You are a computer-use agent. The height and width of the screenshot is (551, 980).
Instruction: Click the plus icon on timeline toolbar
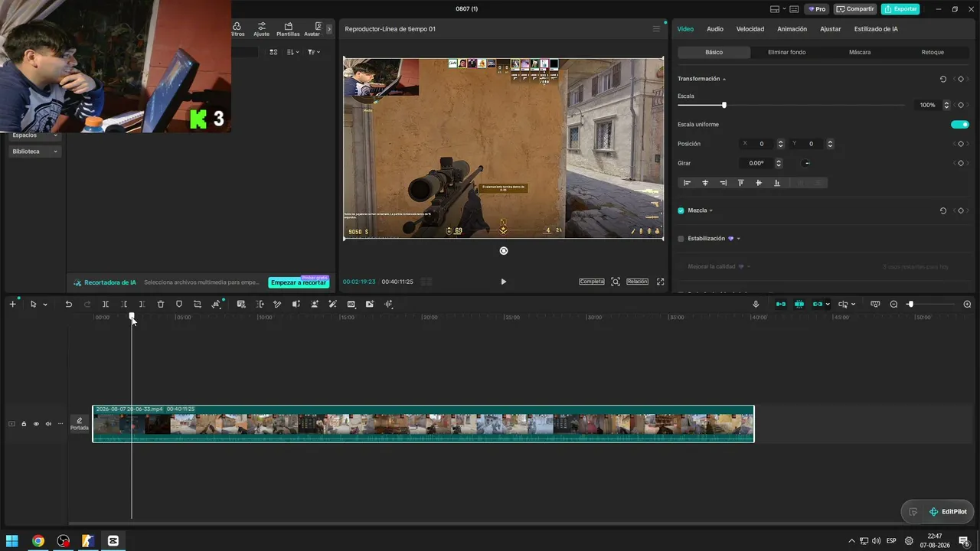point(12,304)
